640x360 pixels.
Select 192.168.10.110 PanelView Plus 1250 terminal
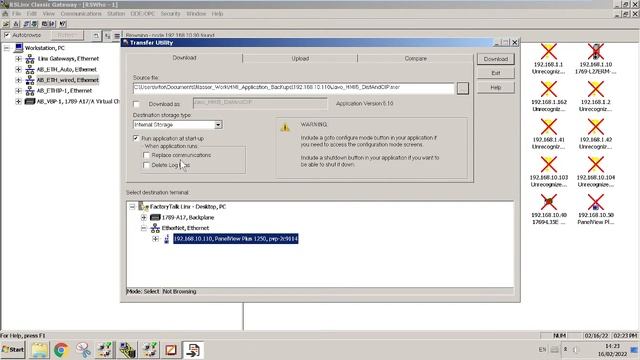point(236,239)
